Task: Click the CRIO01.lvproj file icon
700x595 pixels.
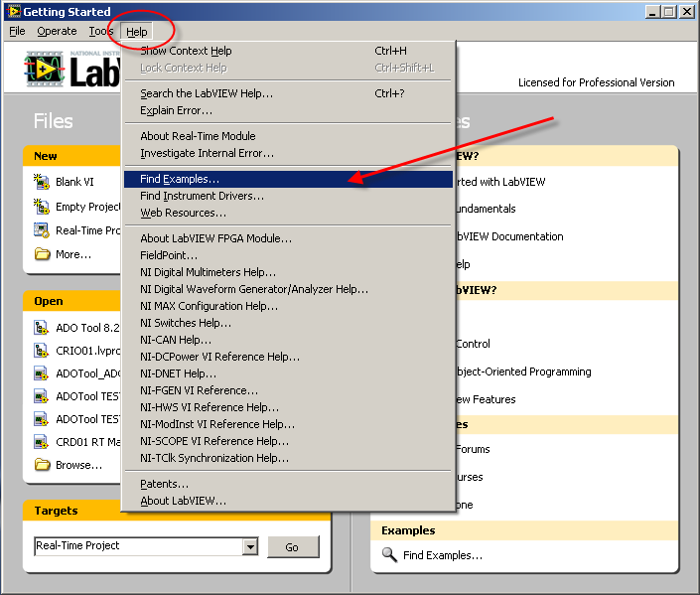Action: click(41, 351)
